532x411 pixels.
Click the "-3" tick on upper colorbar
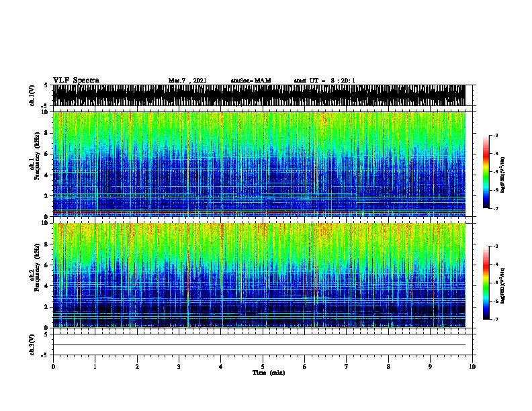click(496, 135)
